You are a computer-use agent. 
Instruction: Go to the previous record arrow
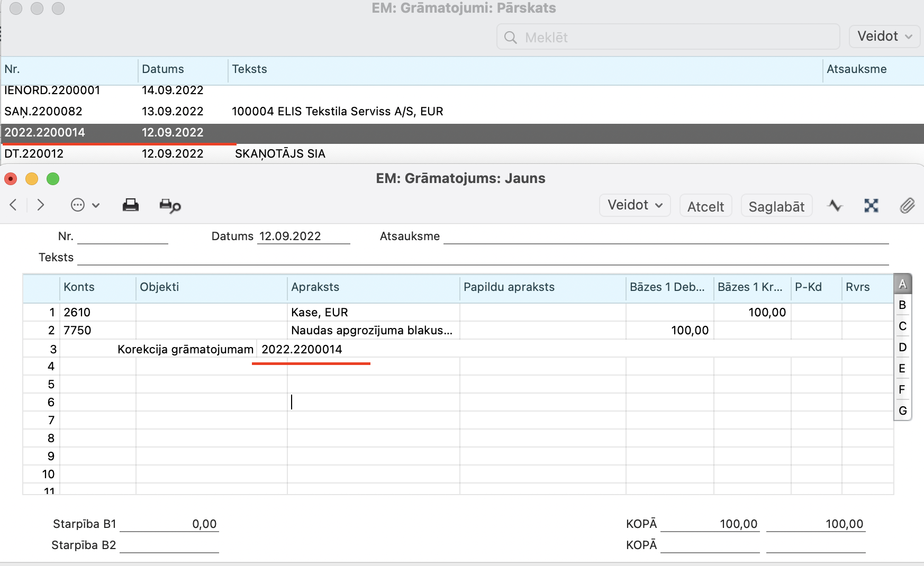pos(14,205)
